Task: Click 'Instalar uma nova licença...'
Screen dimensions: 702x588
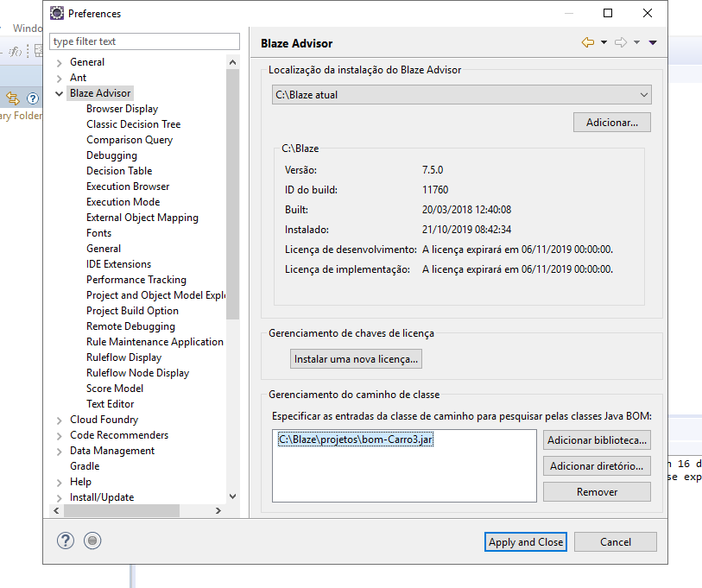Action: click(357, 358)
